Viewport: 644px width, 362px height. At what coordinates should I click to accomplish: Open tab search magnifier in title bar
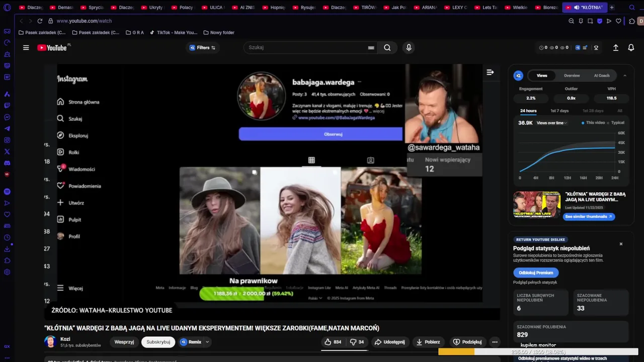632,8
